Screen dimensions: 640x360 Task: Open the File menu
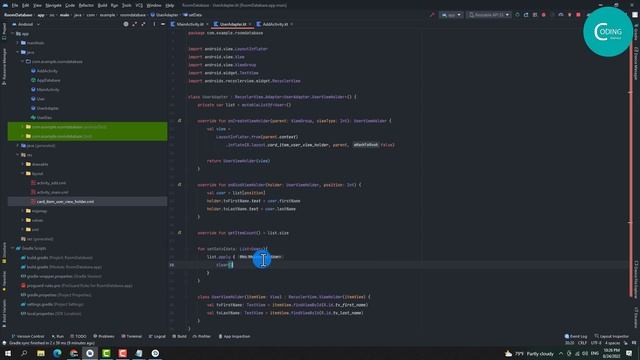click(x=15, y=5)
